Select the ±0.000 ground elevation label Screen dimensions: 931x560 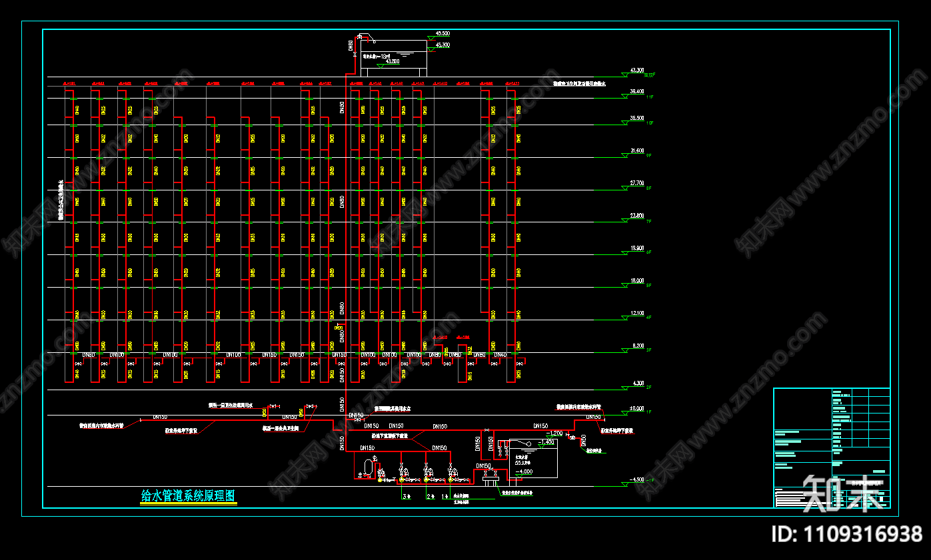637,408
